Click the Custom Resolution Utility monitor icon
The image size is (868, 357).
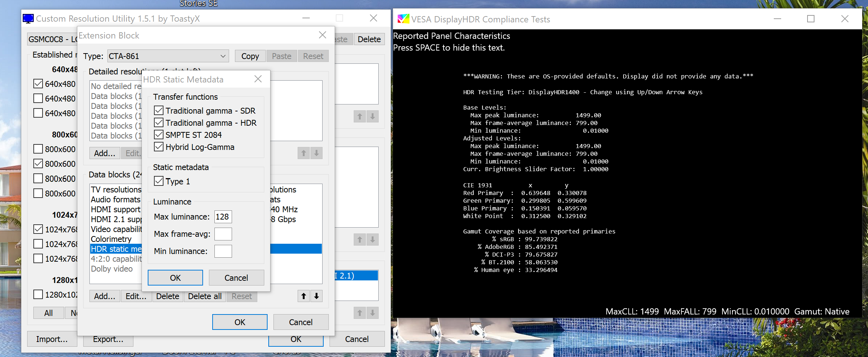coord(28,18)
